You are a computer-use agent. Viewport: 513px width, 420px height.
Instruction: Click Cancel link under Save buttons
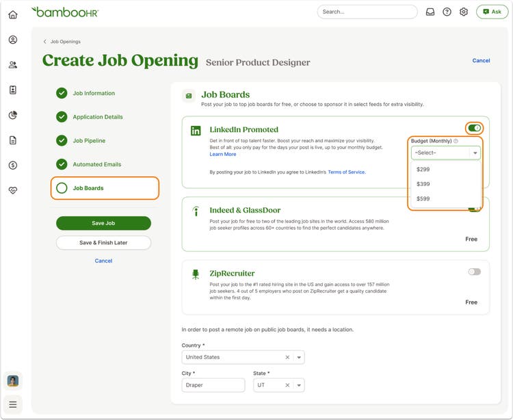click(103, 261)
